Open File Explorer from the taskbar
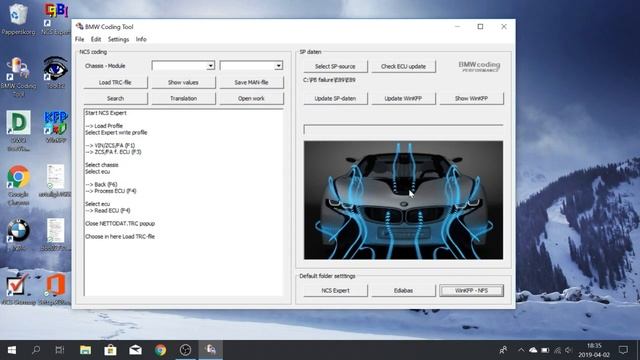Viewport: 640px width, 360px height. pos(85,350)
